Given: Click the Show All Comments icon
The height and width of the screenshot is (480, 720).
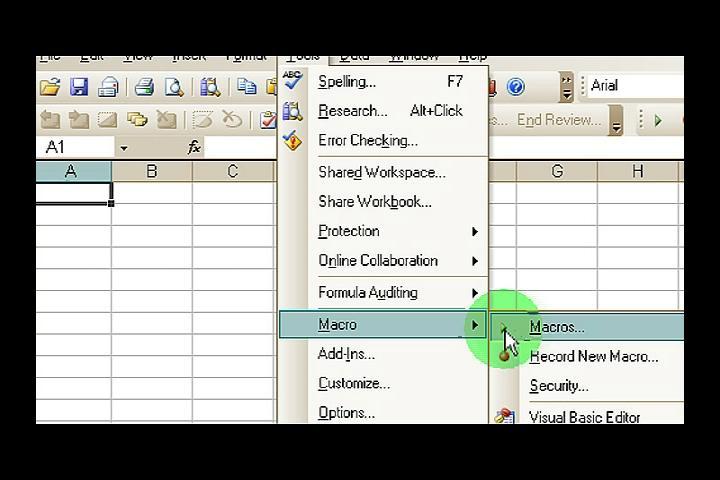Looking at the screenshot, I should (x=137, y=120).
